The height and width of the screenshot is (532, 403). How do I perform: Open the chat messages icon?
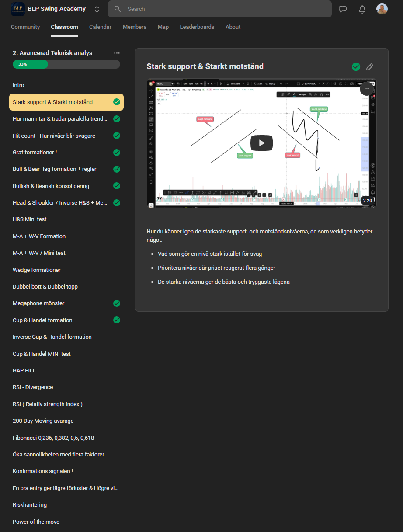[x=343, y=9]
